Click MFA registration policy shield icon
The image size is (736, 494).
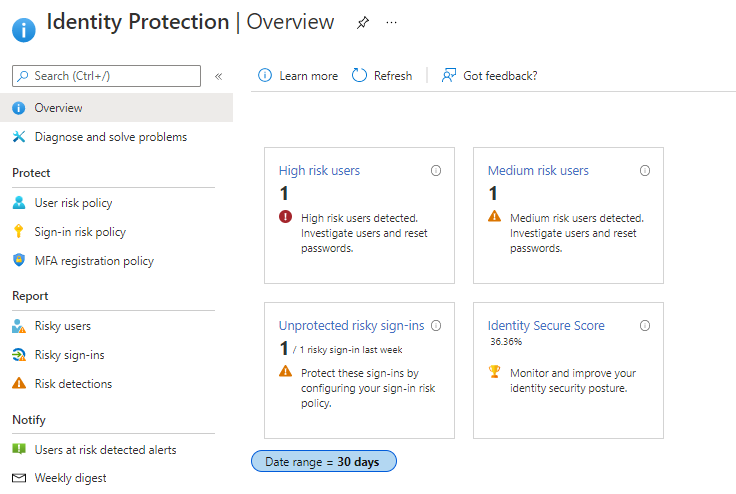tap(19, 261)
